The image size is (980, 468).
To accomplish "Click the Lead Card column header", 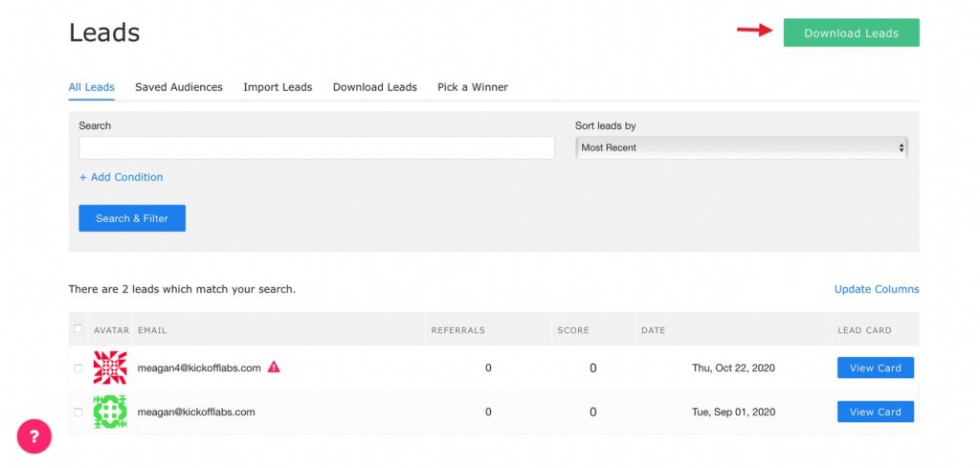I will coord(864,330).
